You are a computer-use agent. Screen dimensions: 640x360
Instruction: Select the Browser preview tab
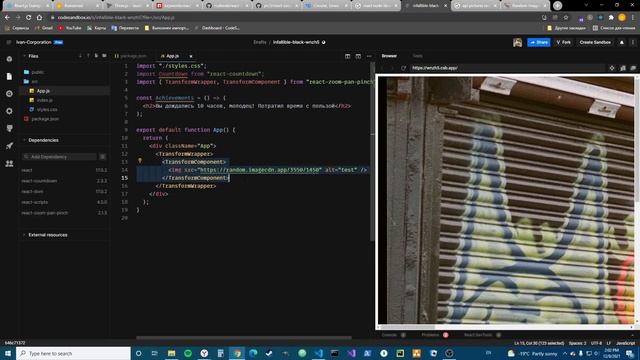click(389, 56)
